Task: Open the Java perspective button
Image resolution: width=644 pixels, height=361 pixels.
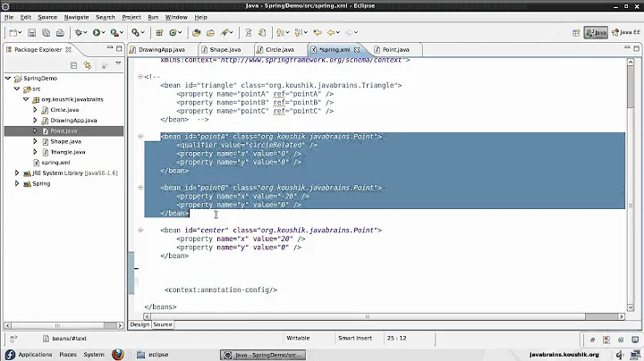Action: [x=597, y=33]
